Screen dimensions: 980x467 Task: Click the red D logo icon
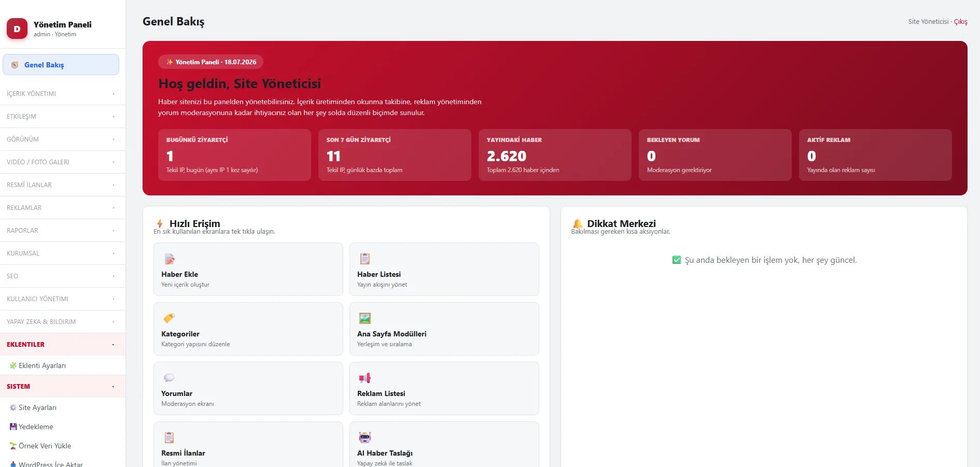(x=17, y=29)
